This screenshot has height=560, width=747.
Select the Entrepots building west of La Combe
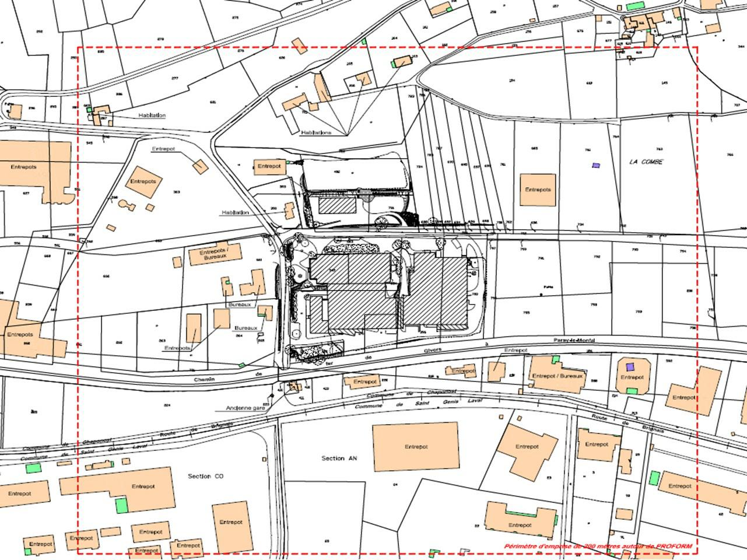point(538,190)
